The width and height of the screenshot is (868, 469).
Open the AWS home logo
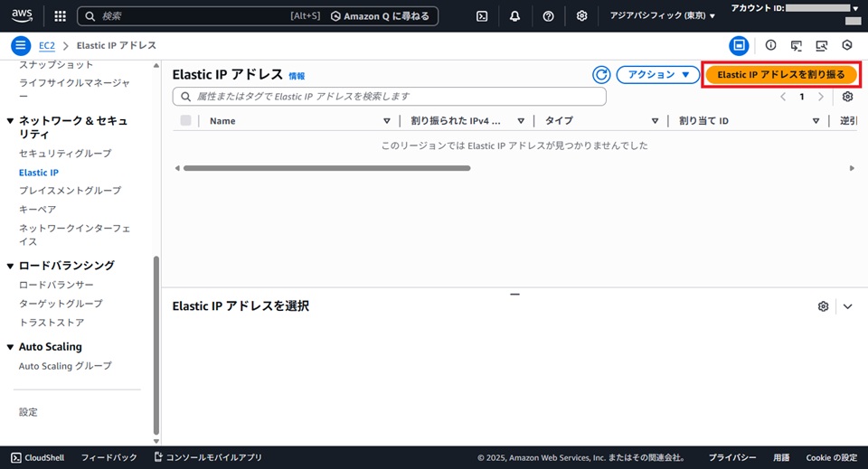pyautogui.click(x=22, y=15)
